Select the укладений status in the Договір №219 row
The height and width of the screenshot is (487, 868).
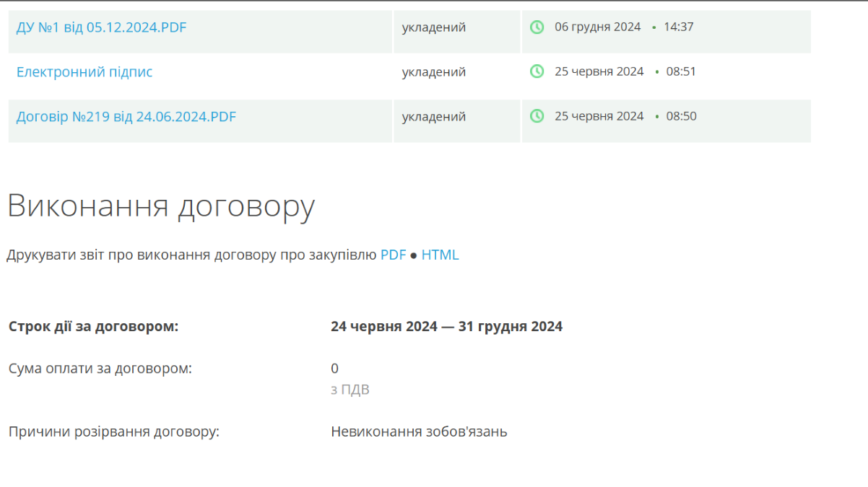click(x=434, y=117)
